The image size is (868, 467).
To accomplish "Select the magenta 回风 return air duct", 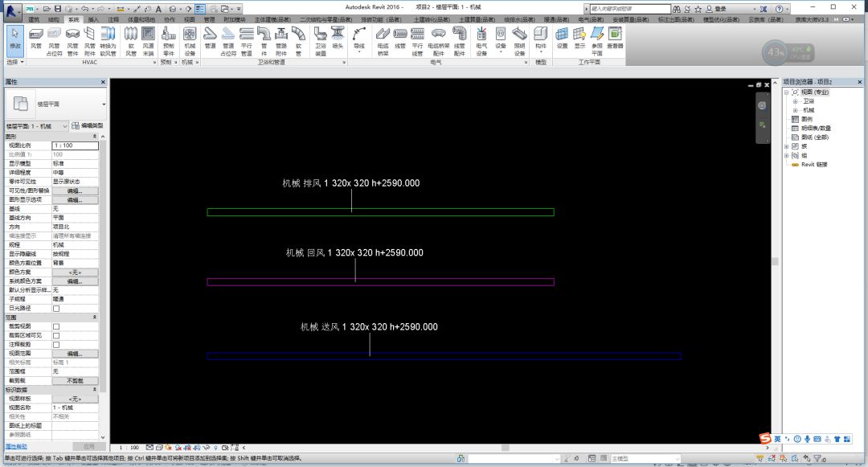I will point(380,282).
